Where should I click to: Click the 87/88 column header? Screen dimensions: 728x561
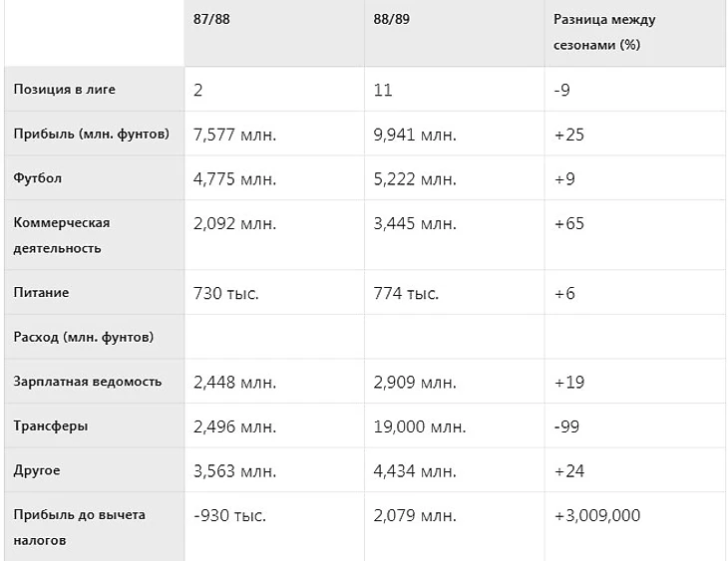tap(208, 20)
